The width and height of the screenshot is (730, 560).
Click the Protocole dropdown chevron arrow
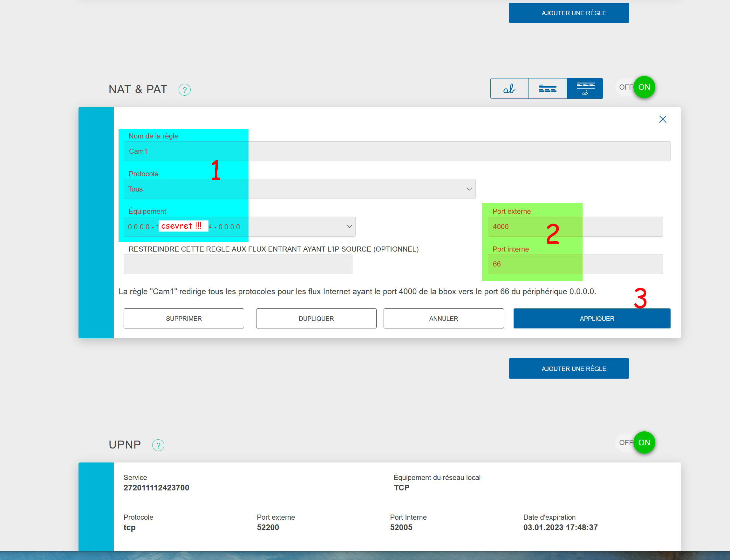click(469, 189)
